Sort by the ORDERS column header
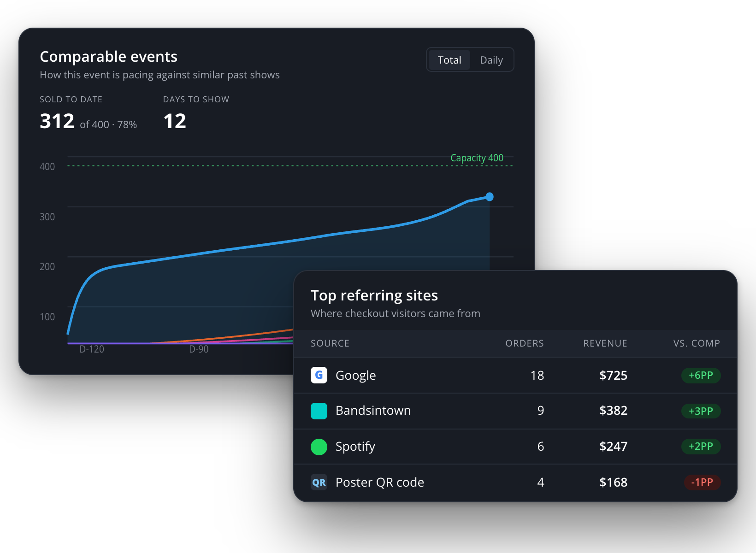This screenshot has width=756, height=553. (x=525, y=343)
